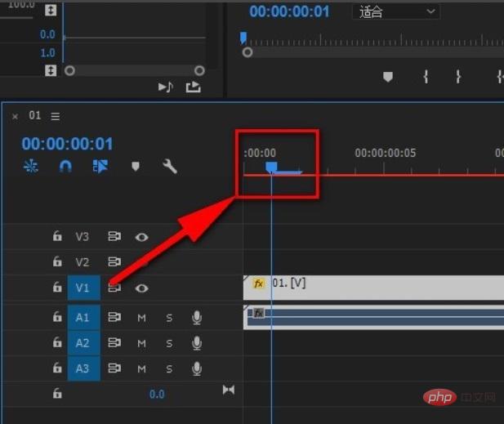Enable voice-over record on A2
Screen dimensions: 504x424
pyautogui.click(x=197, y=343)
